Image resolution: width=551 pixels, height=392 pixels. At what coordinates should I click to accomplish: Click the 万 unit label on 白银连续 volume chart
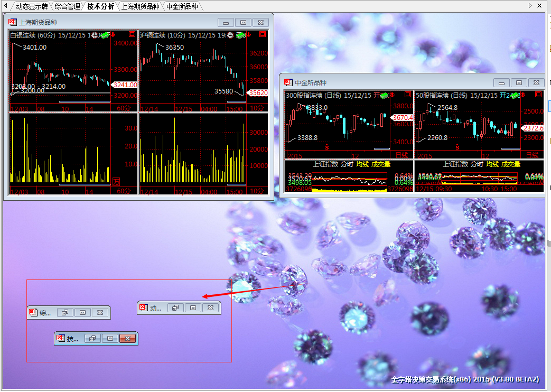point(116,182)
